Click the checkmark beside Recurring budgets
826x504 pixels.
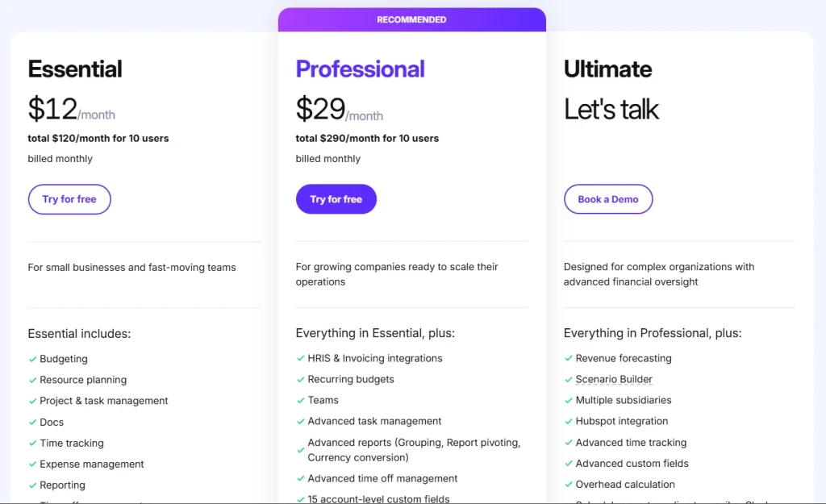301,379
